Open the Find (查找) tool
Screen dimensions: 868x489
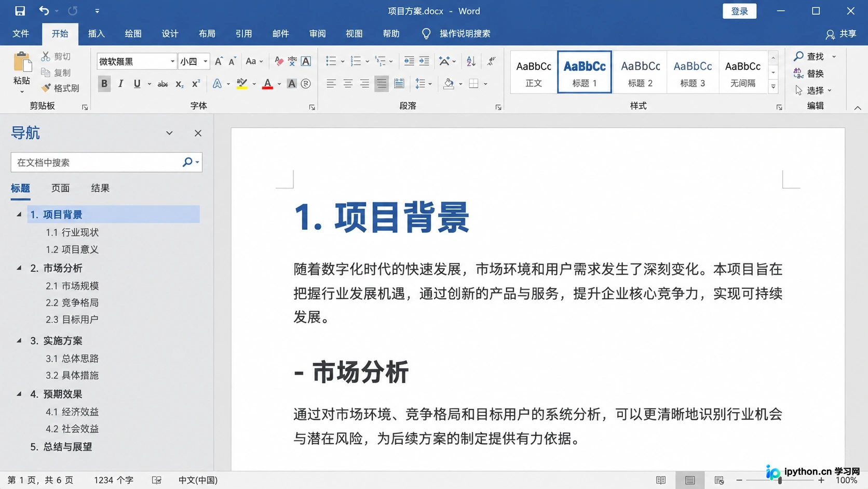point(809,56)
